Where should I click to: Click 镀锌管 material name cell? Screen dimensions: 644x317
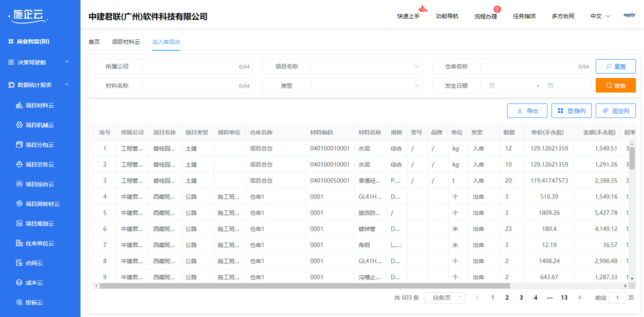(370, 229)
